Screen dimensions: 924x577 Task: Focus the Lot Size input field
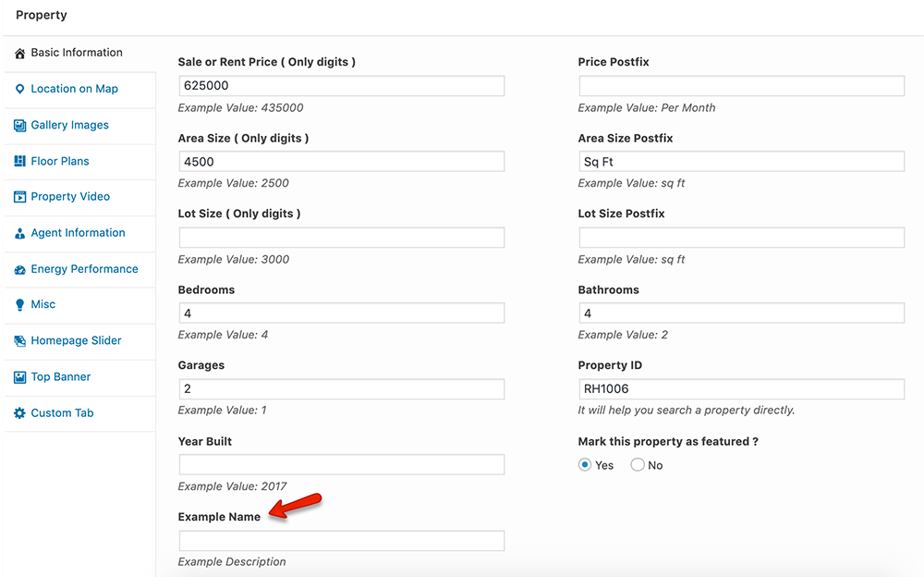[341, 237]
